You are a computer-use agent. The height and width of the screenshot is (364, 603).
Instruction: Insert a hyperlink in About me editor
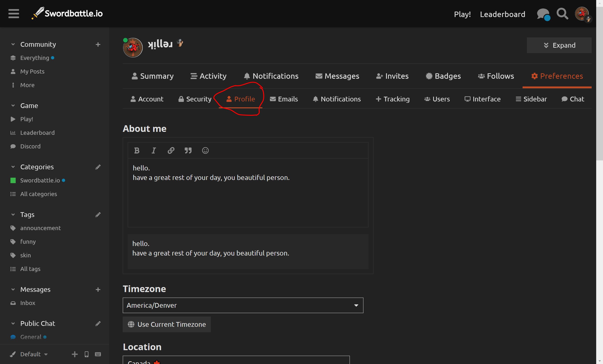(x=171, y=150)
